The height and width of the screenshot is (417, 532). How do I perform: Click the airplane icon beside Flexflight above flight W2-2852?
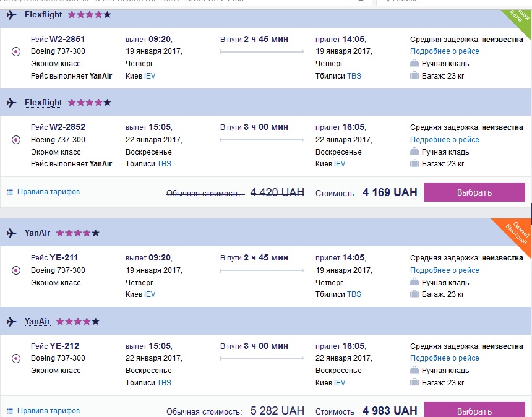[12, 103]
